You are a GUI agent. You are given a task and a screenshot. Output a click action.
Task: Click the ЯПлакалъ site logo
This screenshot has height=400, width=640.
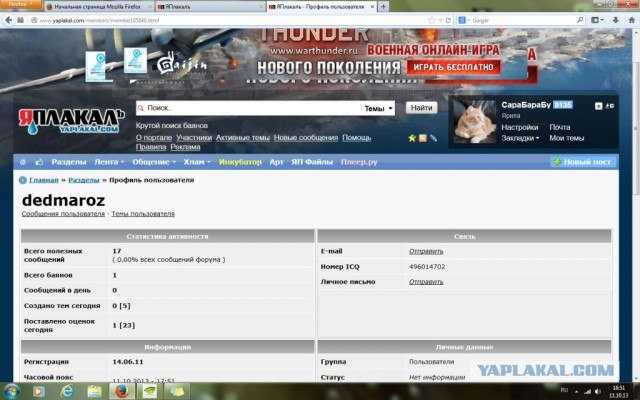[71, 121]
